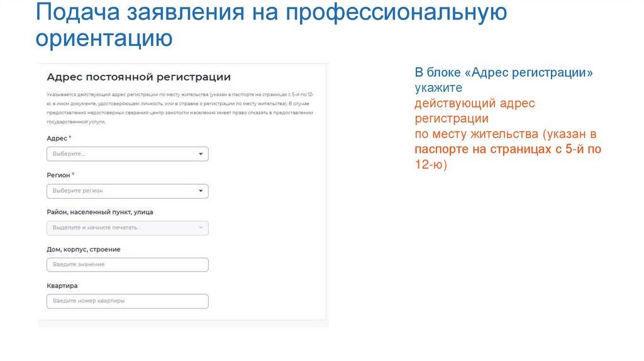Click the 'Район, населенный пункт, улица' label
The height and width of the screenshot is (361, 644).
99,212
